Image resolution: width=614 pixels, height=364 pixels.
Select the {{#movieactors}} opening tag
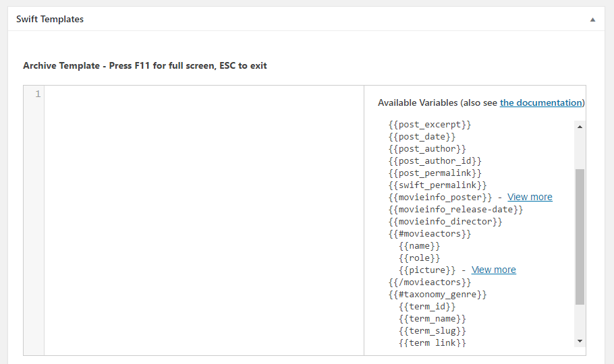(430, 234)
